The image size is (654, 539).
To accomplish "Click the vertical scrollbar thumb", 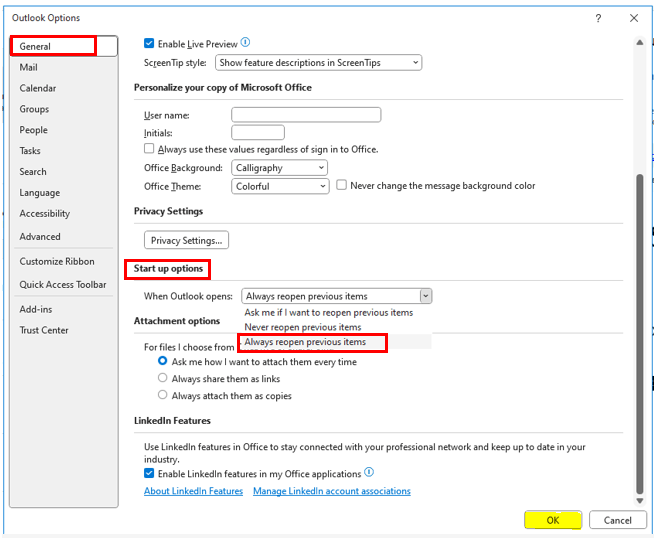I will [639, 334].
